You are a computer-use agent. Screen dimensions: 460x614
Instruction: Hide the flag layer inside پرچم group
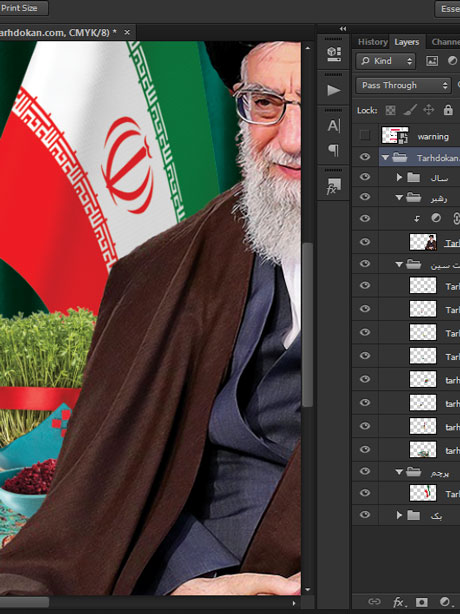(x=365, y=493)
